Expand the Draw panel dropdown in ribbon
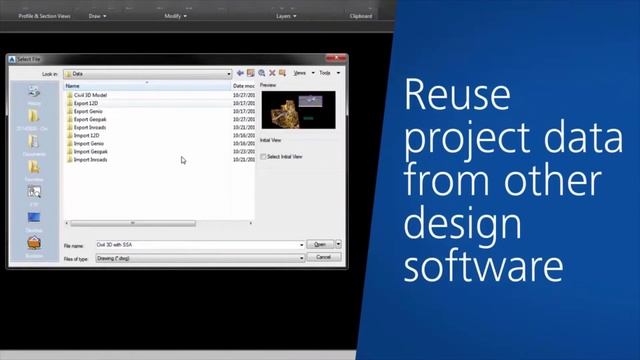This screenshot has height=360, width=640. click(98, 16)
